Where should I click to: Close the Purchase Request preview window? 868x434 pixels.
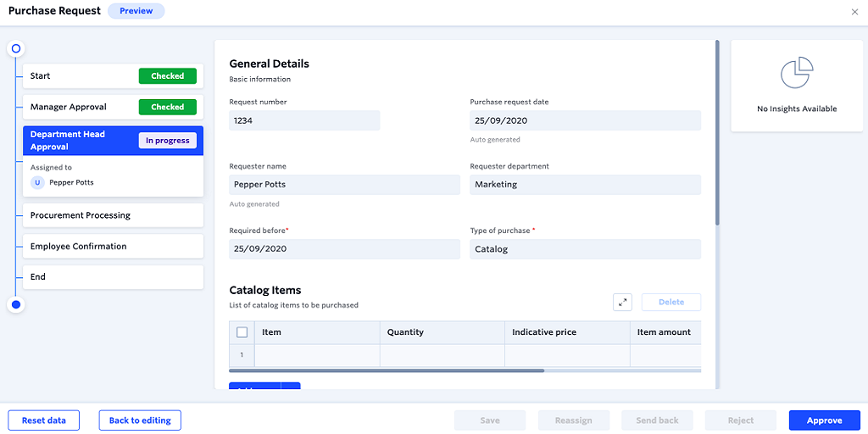pos(854,12)
